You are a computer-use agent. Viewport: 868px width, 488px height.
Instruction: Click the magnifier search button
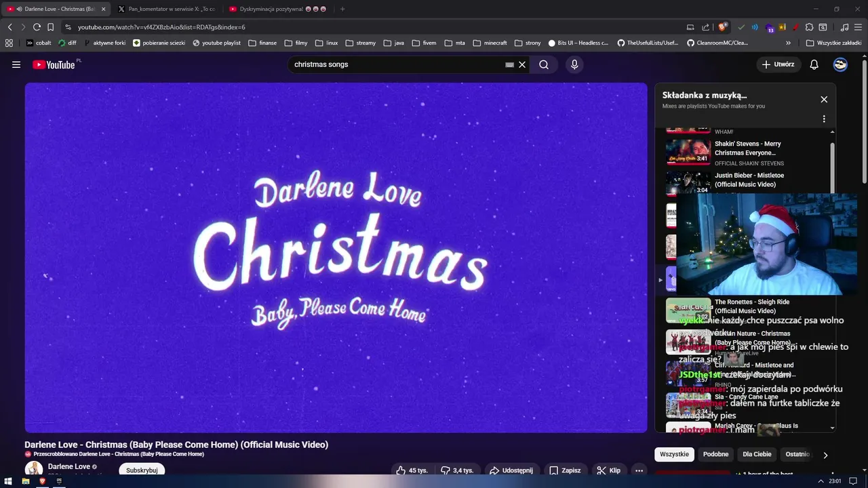click(x=544, y=64)
